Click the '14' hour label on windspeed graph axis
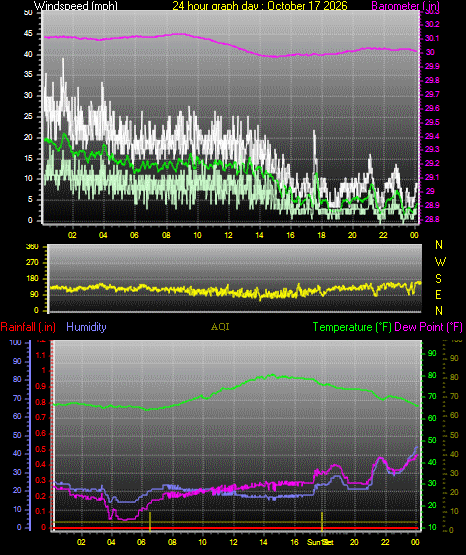The image size is (466, 555). 259,235
